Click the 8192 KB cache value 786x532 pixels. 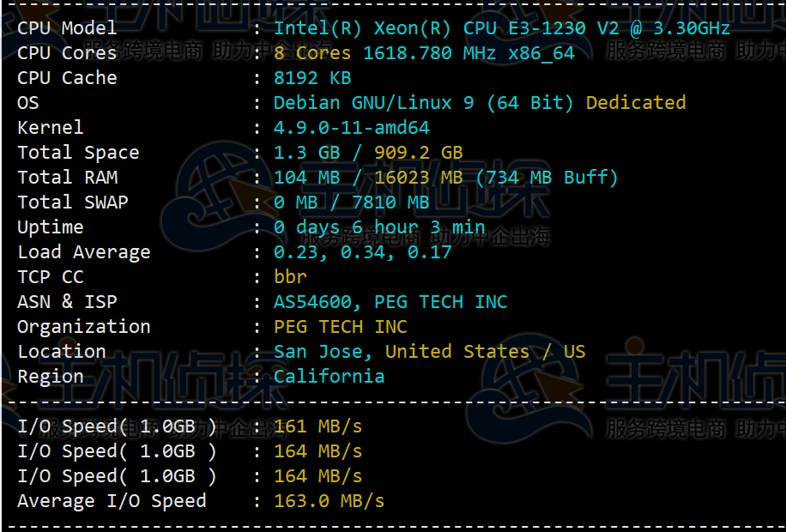(x=311, y=78)
